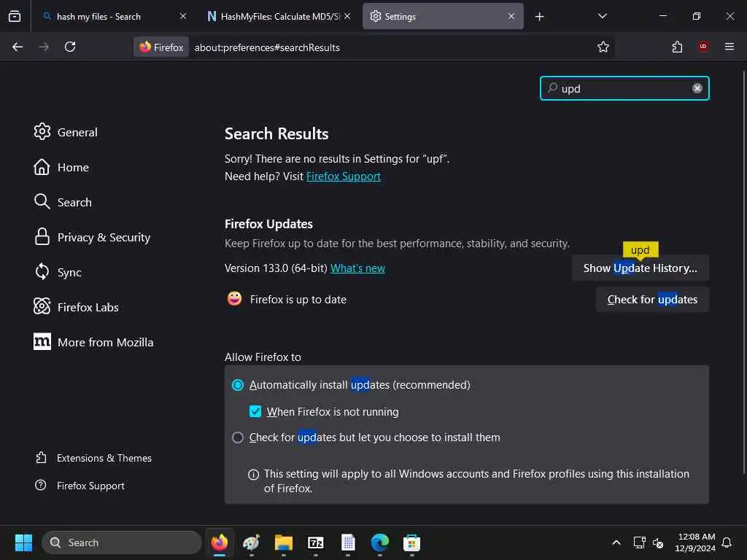This screenshot has width=747, height=560.
Task: Click the Firefox Support help link
Action: coord(343,176)
